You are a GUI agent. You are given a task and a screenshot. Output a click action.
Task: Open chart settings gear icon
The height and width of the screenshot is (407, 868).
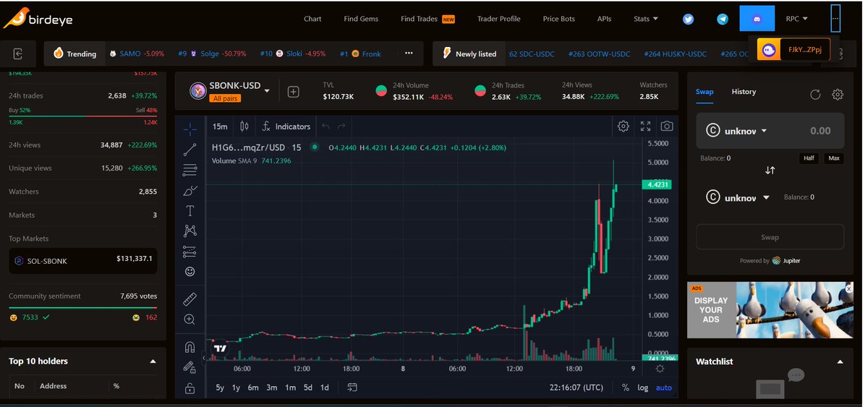(x=624, y=127)
